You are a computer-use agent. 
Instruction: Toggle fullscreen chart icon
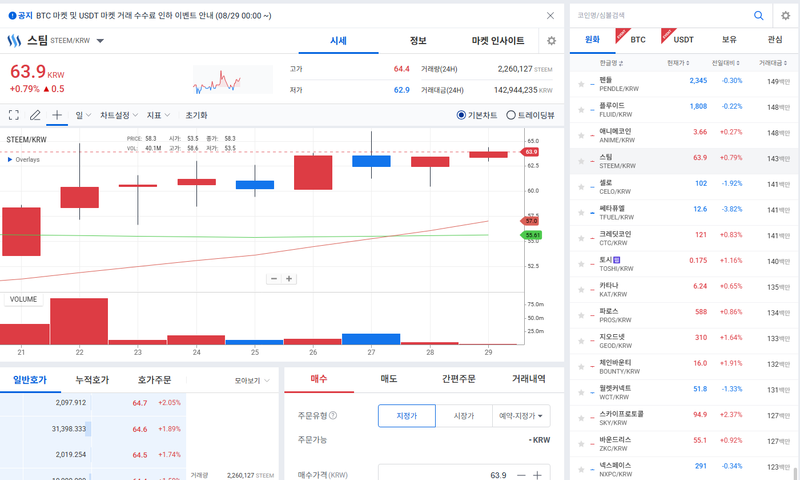(14, 115)
